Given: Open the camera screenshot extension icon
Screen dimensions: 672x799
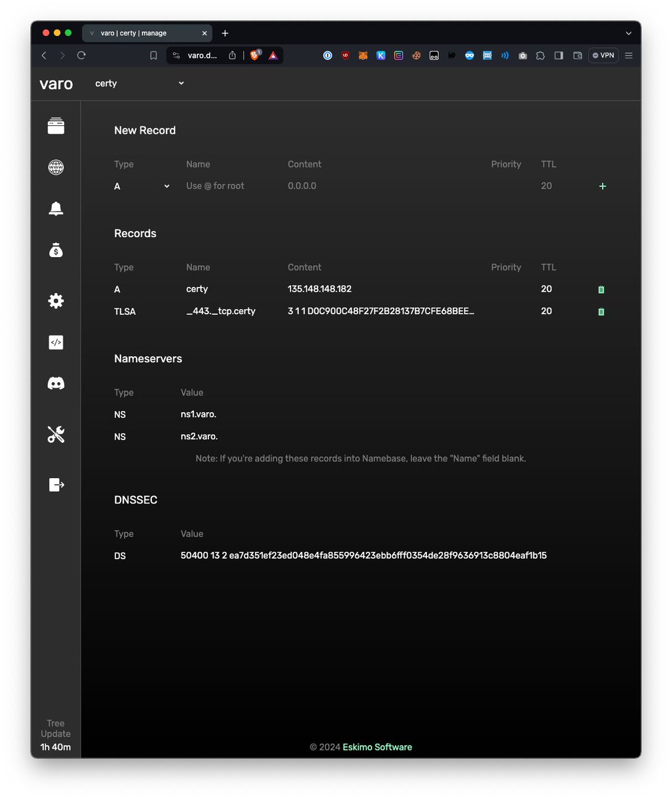Looking at the screenshot, I should [523, 56].
